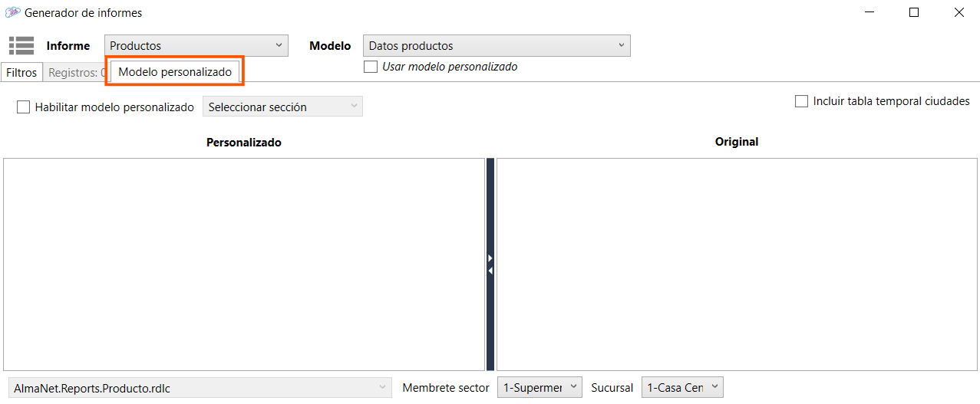Open the Membrete sector dropdown

(539, 388)
